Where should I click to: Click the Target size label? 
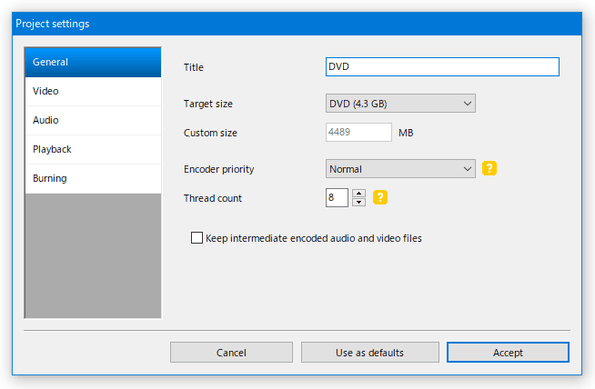(208, 104)
